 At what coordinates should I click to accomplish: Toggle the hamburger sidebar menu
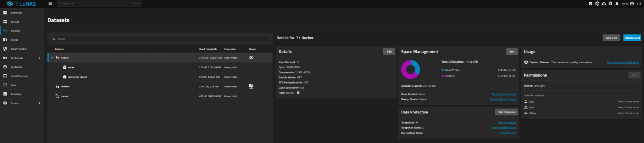(50, 4)
